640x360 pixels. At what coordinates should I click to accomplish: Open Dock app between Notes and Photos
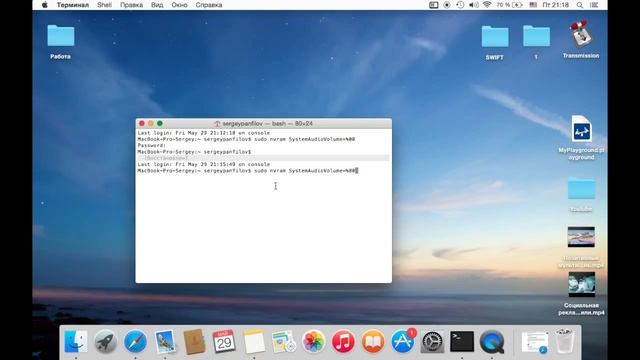click(x=284, y=341)
